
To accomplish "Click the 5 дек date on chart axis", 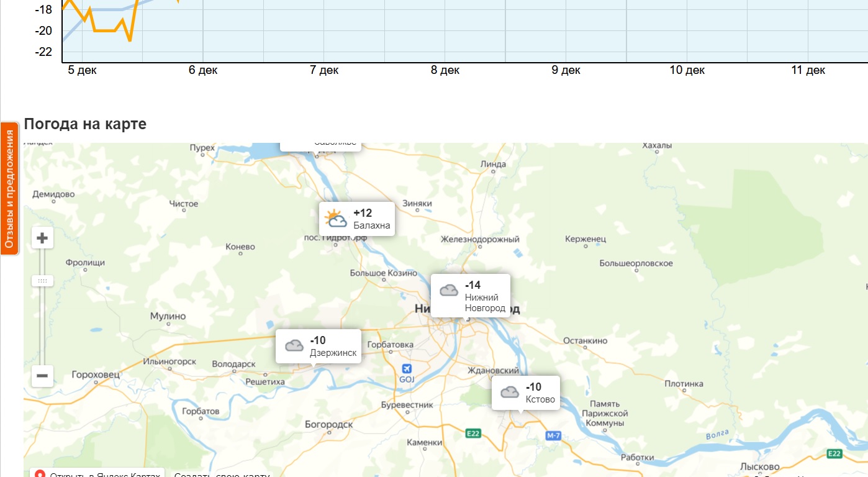I will tap(83, 70).
